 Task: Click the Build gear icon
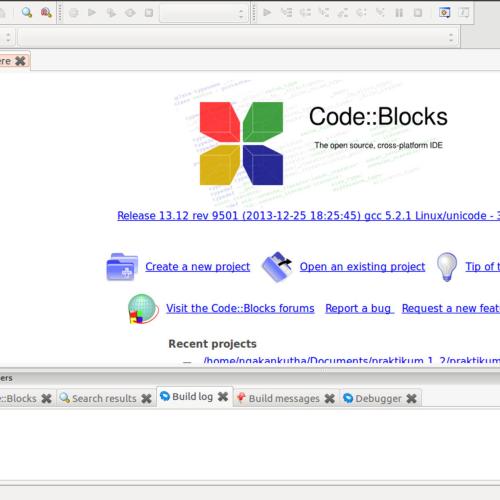pyautogui.click(x=74, y=13)
